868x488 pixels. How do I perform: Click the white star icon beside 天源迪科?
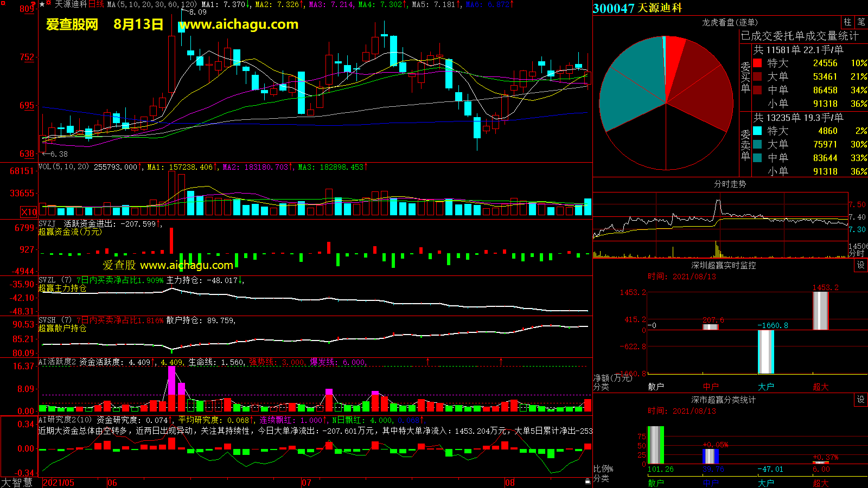coord(42,4)
